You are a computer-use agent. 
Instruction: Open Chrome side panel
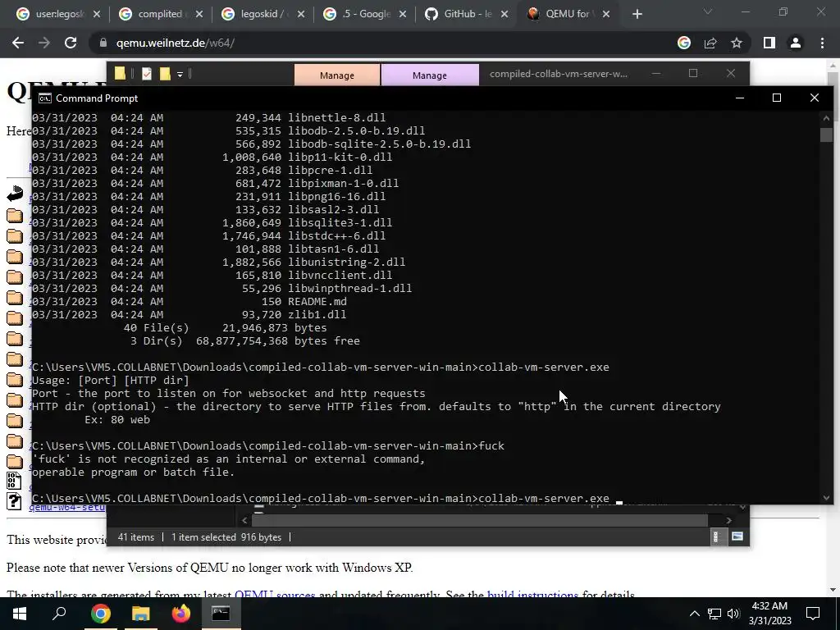coord(769,43)
